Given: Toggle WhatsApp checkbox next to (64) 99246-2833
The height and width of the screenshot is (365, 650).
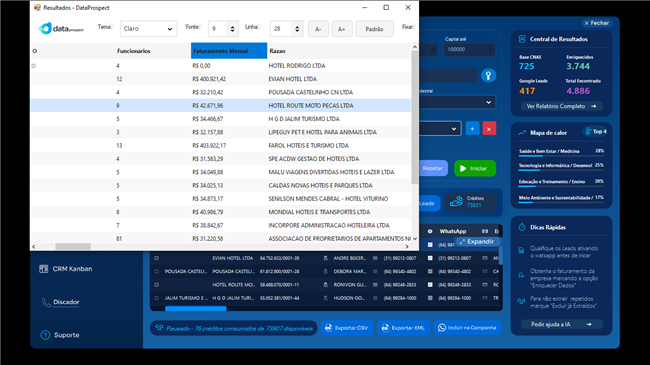Looking at the screenshot, I should coord(430,285).
